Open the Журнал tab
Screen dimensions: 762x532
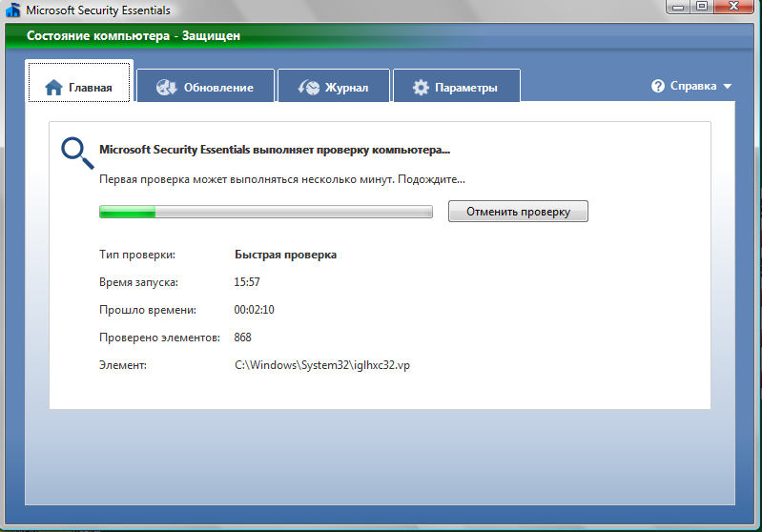(334, 86)
